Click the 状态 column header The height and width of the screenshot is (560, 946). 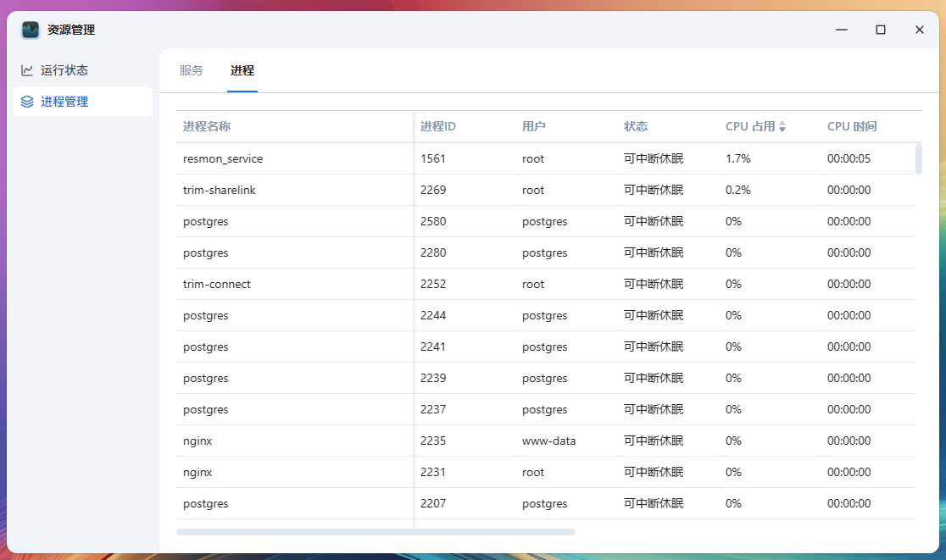pos(636,126)
